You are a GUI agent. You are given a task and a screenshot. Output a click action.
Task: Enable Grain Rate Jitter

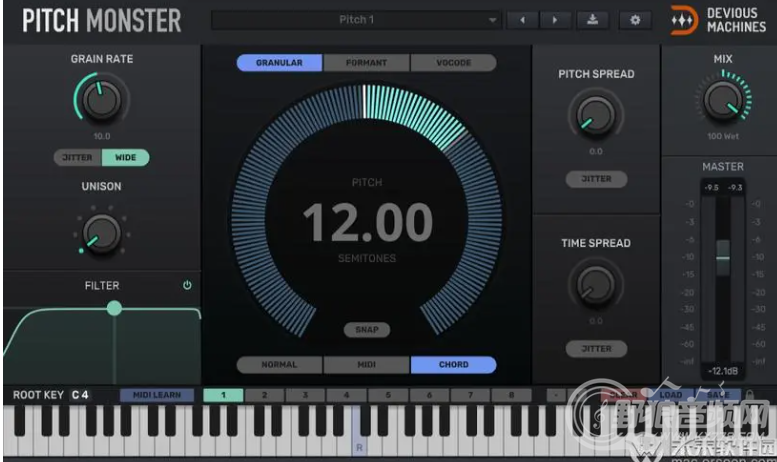coord(77,158)
